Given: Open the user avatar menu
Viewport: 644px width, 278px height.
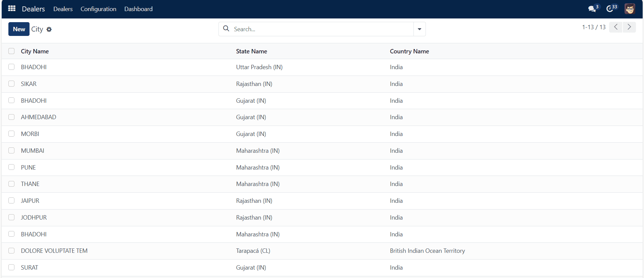Looking at the screenshot, I should [630, 8].
